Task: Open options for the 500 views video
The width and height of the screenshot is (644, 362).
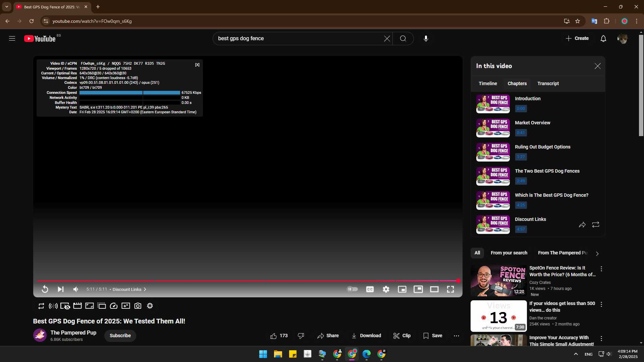Action: (x=601, y=305)
